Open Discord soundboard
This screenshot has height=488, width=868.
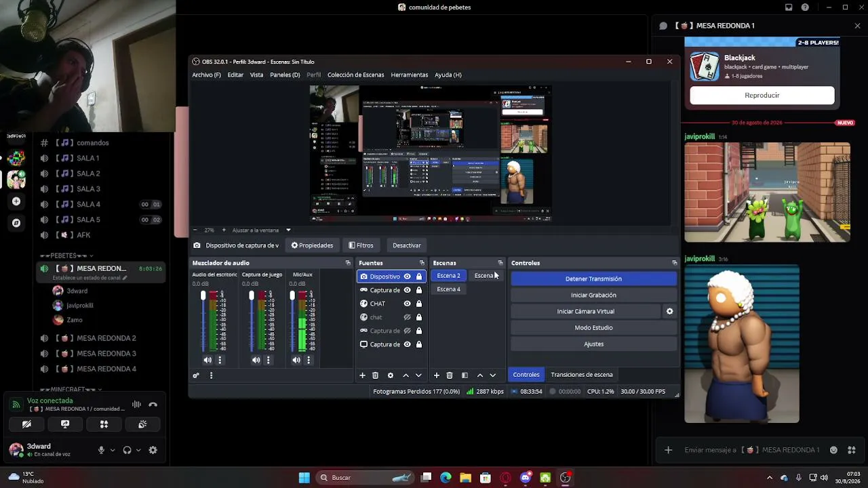(x=142, y=424)
